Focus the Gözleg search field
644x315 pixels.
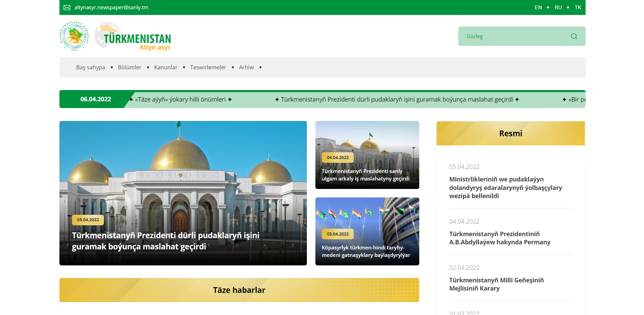click(x=522, y=36)
